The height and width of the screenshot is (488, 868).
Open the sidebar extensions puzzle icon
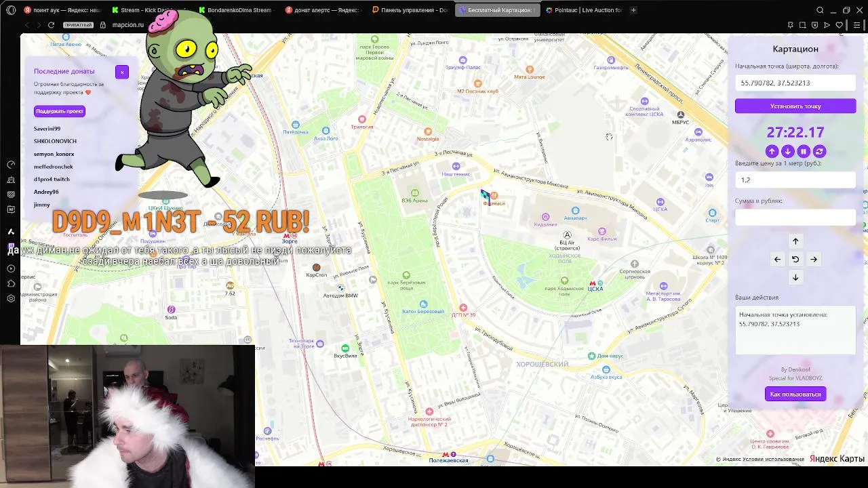click(11, 283)
